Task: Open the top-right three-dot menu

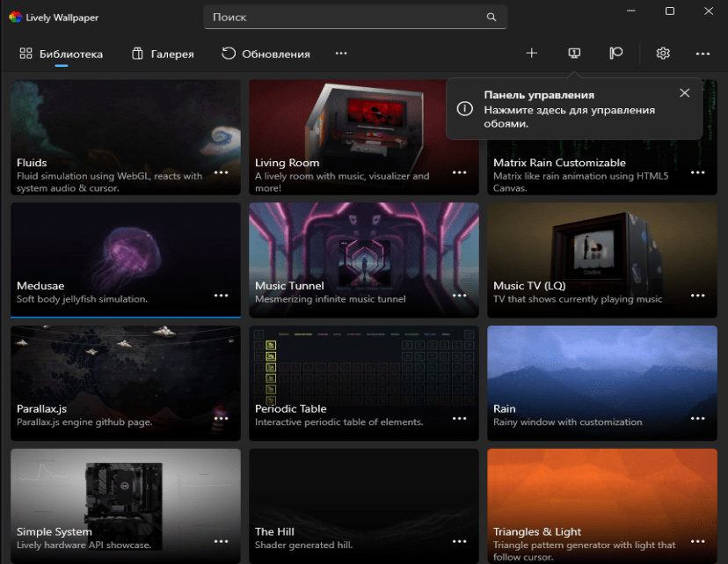Action: click(703, 54)
